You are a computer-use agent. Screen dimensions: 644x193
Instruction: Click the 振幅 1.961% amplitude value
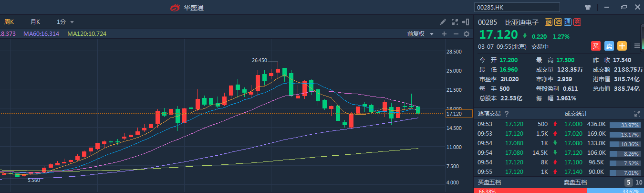tap(567, 98)
